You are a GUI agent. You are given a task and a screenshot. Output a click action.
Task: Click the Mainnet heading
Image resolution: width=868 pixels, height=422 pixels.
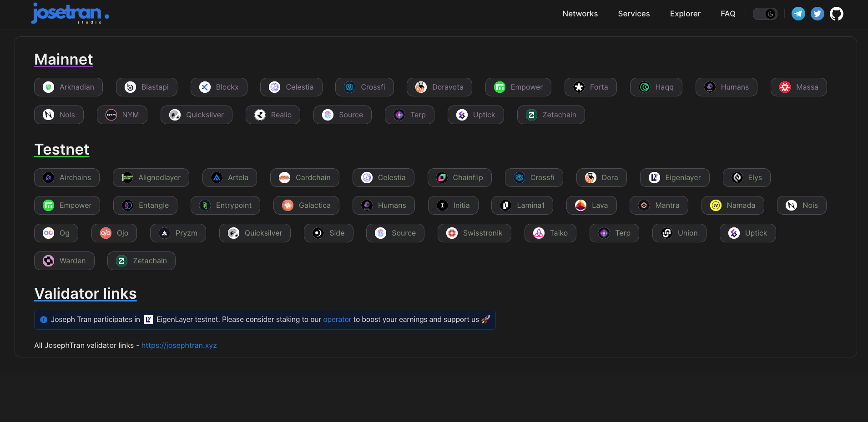[64, 60]
